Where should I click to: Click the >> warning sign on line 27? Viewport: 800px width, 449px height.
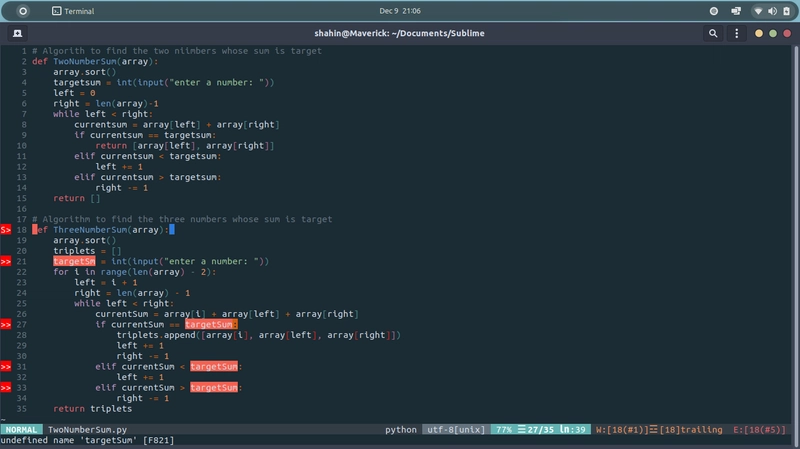point(6,325)
